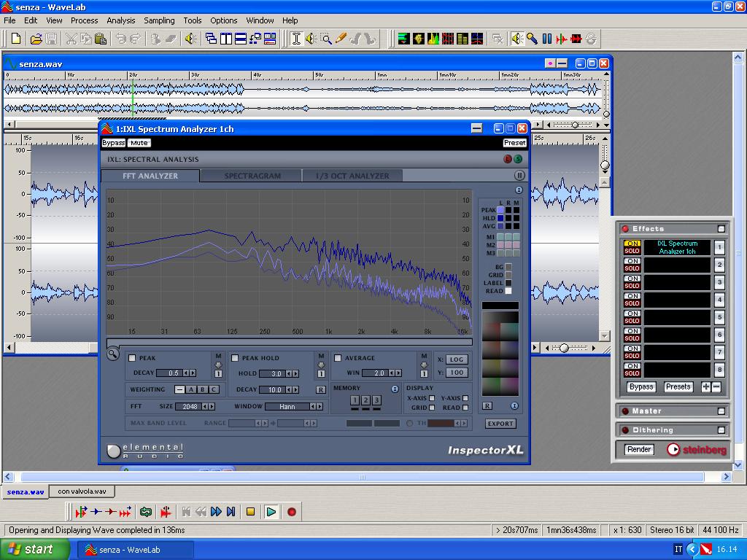The image size is (747, 560).
Task: Increase the Average WIN value
Action: point(398,373)
